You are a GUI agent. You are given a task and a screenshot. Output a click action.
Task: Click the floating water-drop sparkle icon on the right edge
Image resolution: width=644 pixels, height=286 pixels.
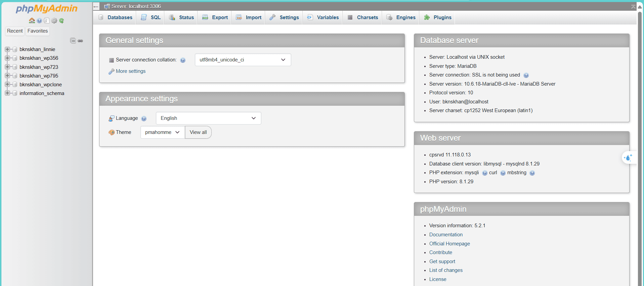pos(628,157)
